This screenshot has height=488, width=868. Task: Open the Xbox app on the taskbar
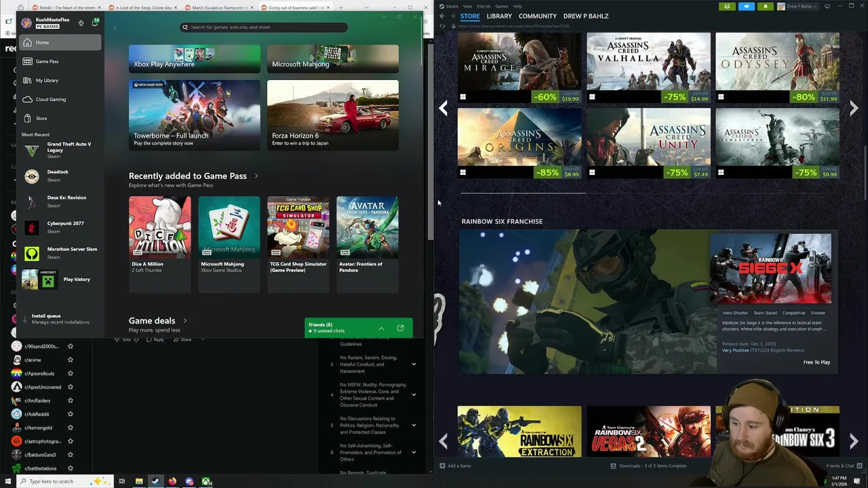[x=206, y=481]
